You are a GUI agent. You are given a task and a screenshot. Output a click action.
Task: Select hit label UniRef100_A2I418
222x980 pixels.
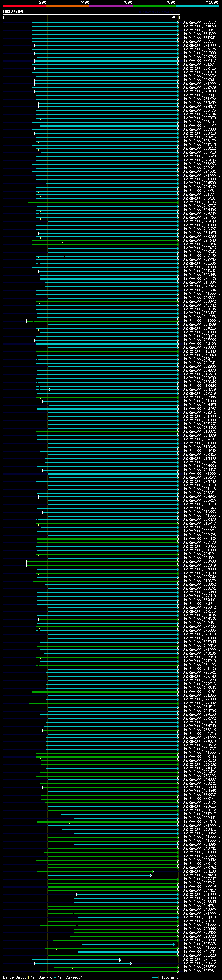(x=199, y=489)
